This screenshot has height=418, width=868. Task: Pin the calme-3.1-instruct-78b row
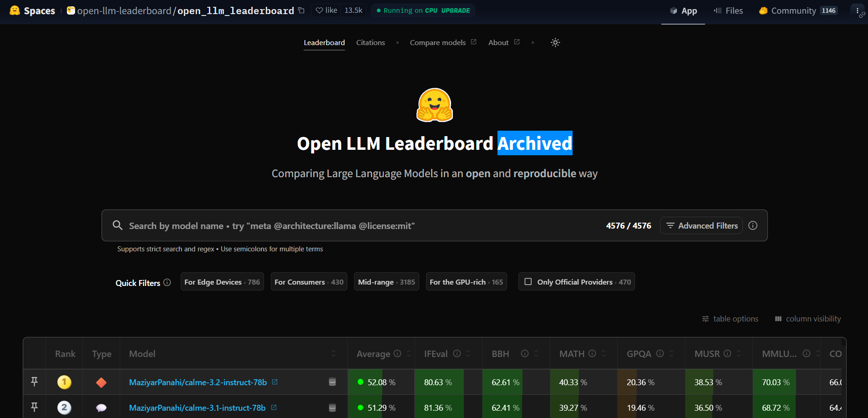[34, 407]
